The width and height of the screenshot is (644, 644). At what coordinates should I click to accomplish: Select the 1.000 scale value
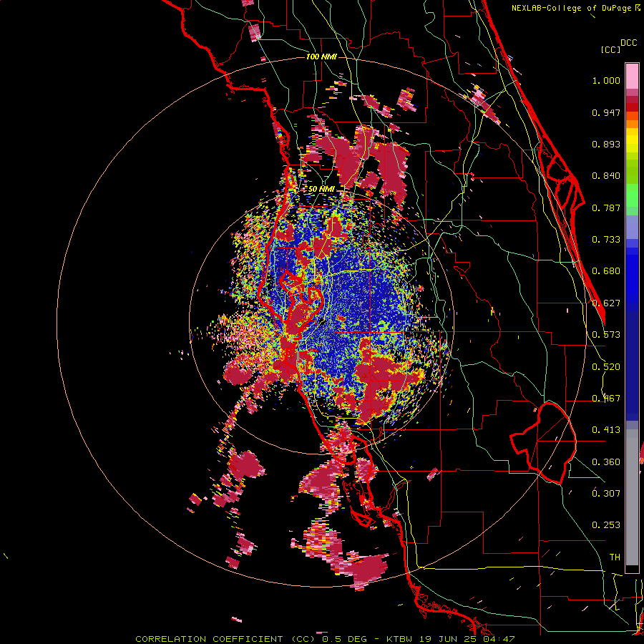[606, 80]
